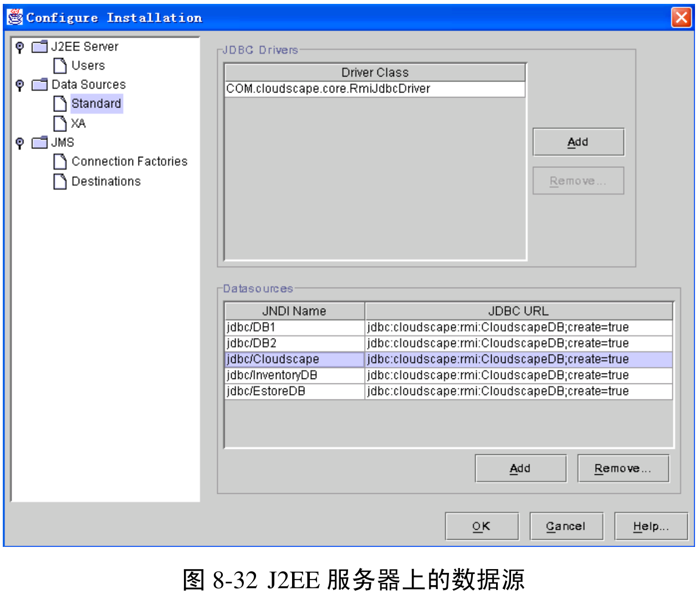Viewport: 700px width, 594px height.
Task: Click the OK button
Action: [x=481, y=525]
